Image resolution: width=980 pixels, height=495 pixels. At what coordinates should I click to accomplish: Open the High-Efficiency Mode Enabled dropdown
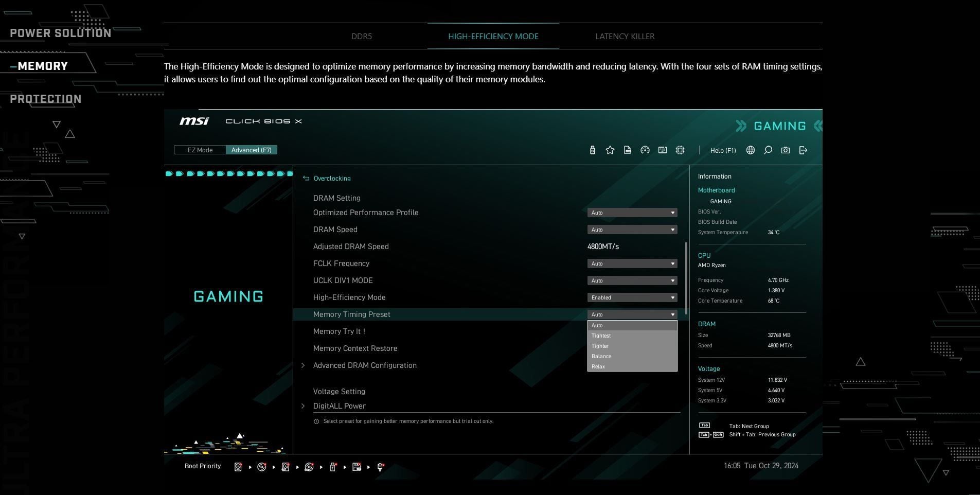[x=632, y=297]
